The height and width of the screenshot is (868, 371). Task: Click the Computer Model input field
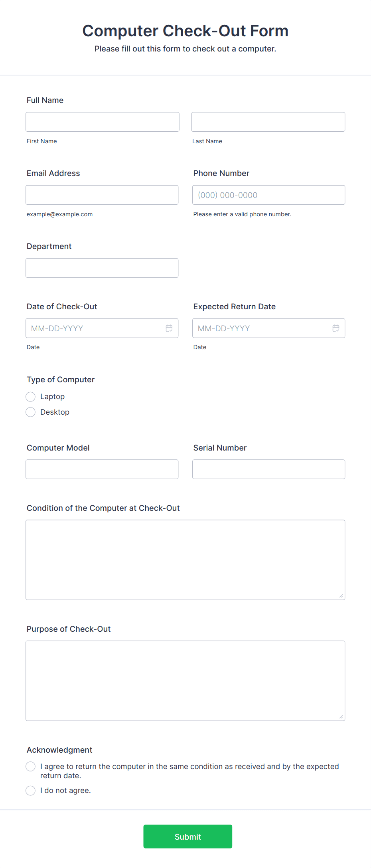coord(102,469)
